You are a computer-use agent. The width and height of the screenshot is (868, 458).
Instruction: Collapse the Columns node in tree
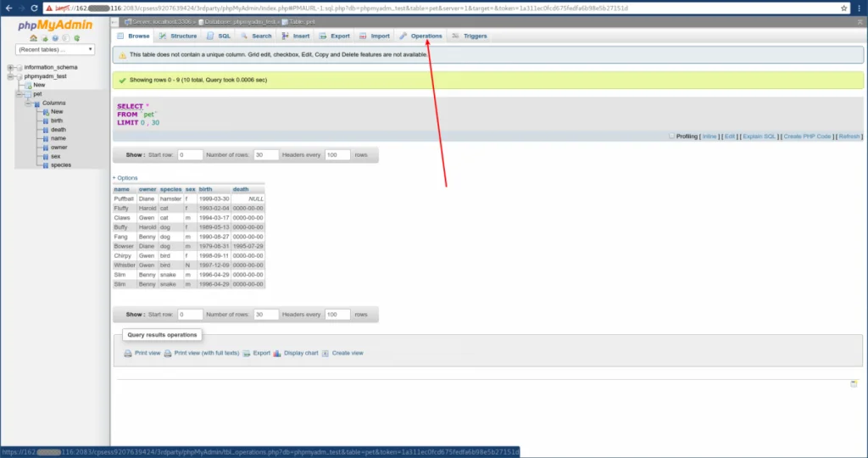pos(28,103)
